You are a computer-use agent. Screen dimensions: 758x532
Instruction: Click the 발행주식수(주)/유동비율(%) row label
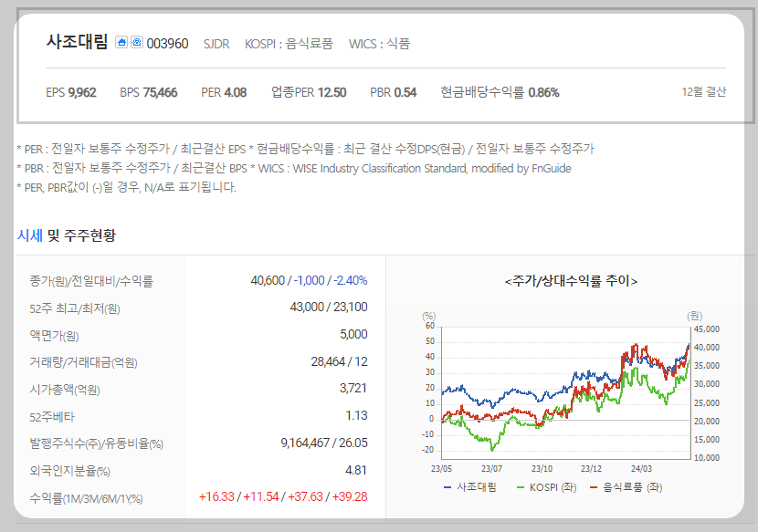click(96, 443)
